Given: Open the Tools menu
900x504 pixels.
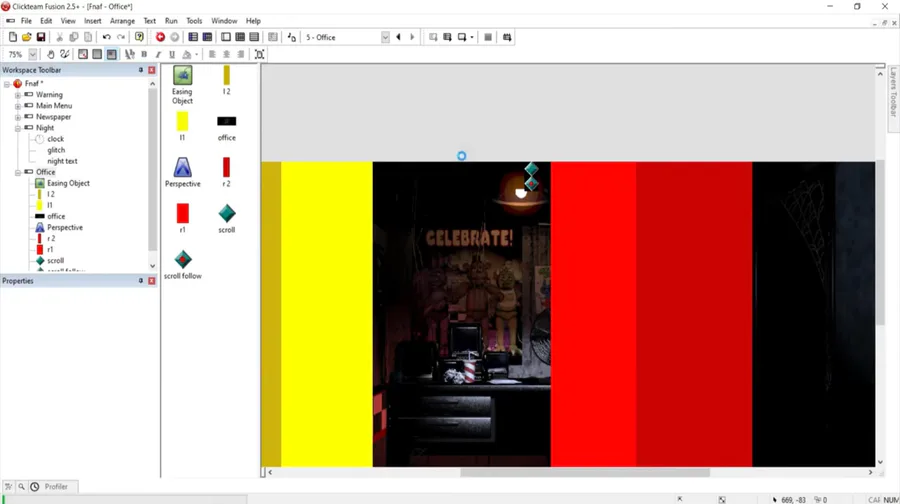Looking at the screenshot, I should [194, 21].
